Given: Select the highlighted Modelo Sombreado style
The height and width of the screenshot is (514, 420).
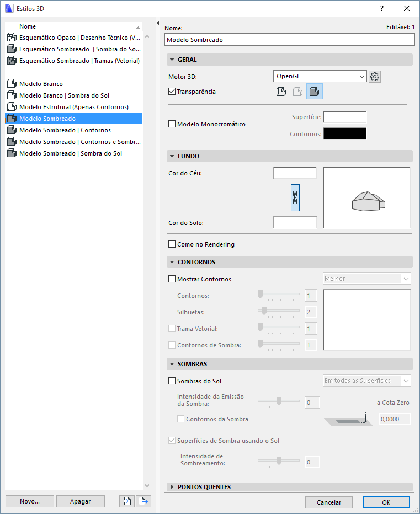Looking at the screenshot, I should pyautogui.click(x=74, y=119).
